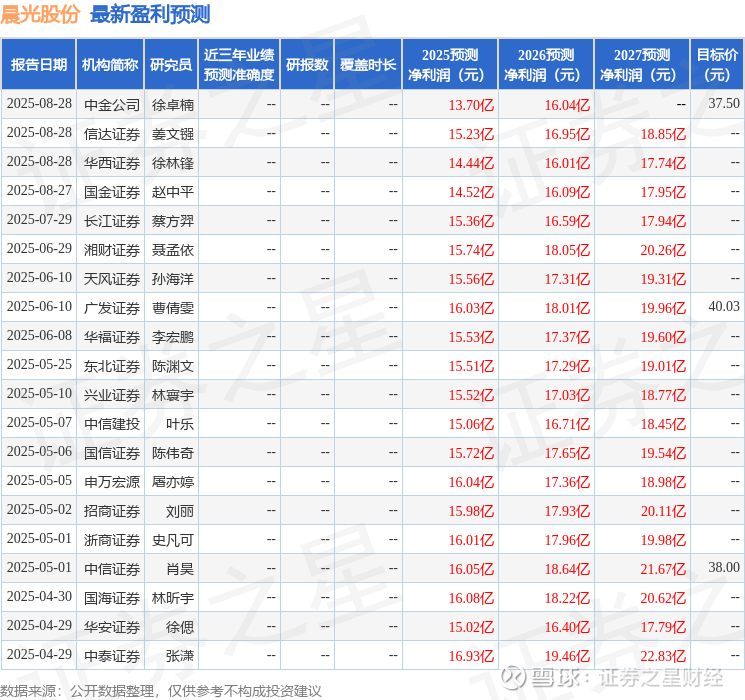Click the 浙商证券 institution cell
Image resolution: width=745 pixels, height=700 pixels.
112,540
